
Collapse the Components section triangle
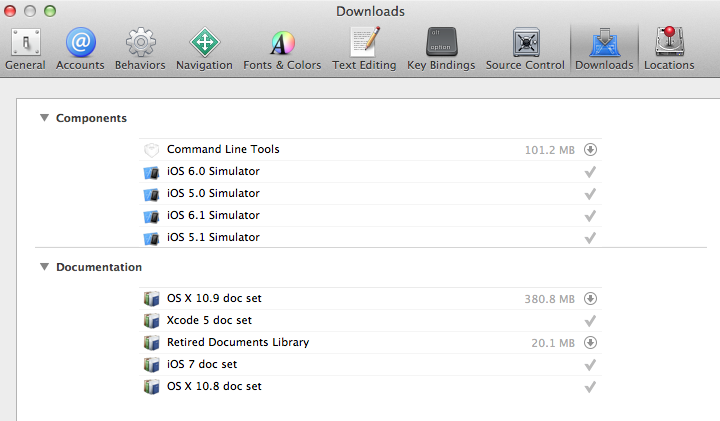tap(44, 118)
